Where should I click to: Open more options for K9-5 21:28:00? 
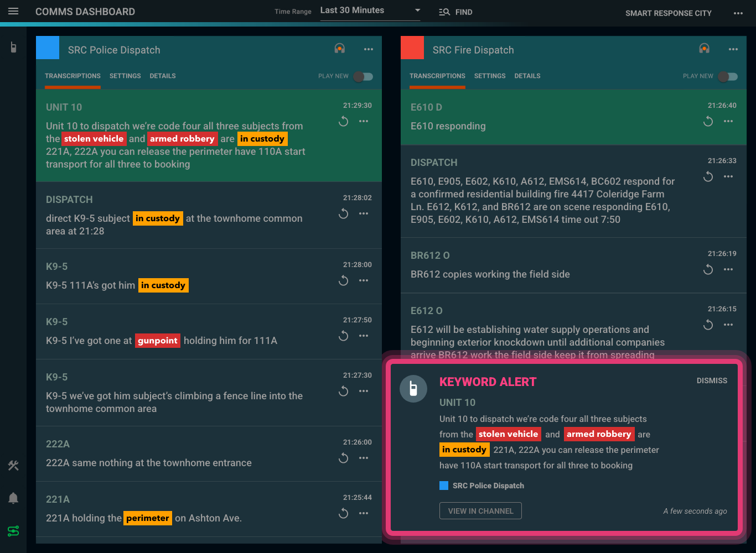(364, 280)
